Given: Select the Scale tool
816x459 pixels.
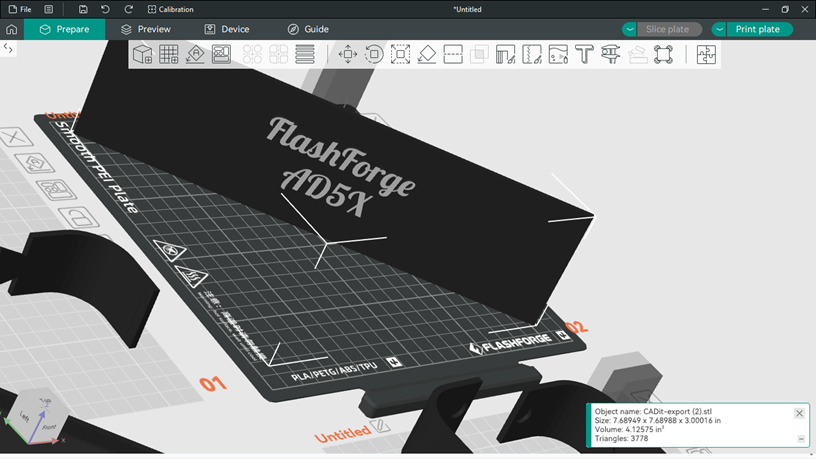Looking at the screenshot, I should 400,54.
